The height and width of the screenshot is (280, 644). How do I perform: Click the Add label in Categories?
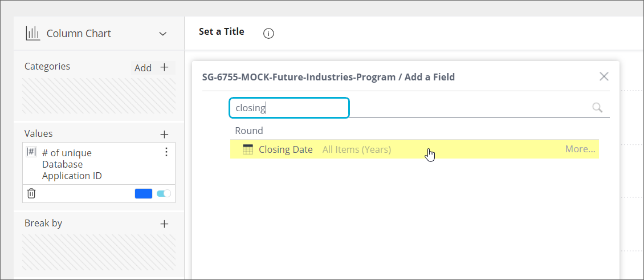coord(143,68)
